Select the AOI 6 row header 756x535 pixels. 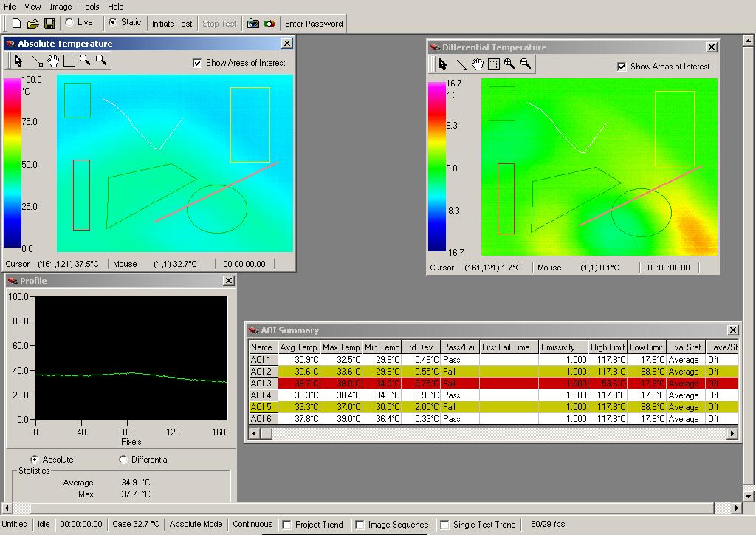pos(264,419)
